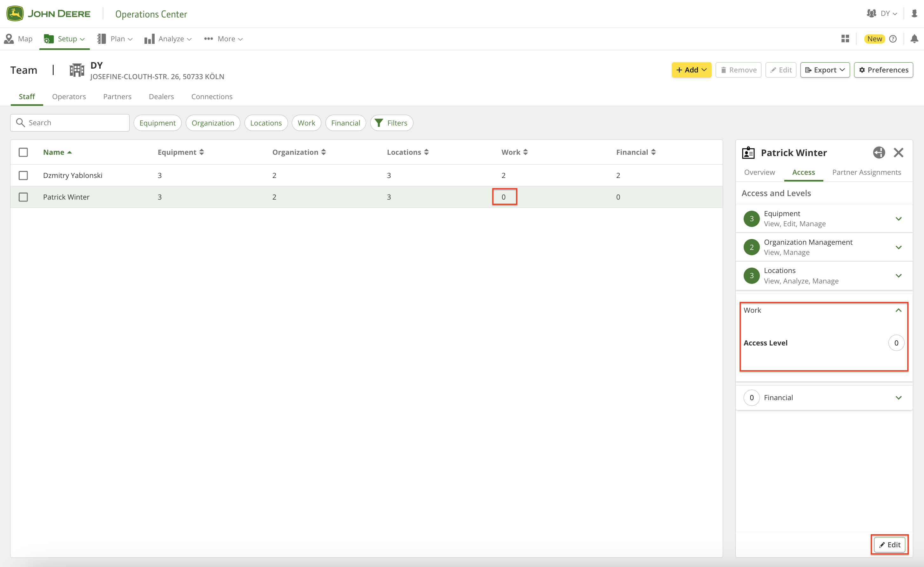Screen dimensions: 924x567
Task: Toggle the select-all header checkbox
Action: pyautogui.click(x=23, y=152)
